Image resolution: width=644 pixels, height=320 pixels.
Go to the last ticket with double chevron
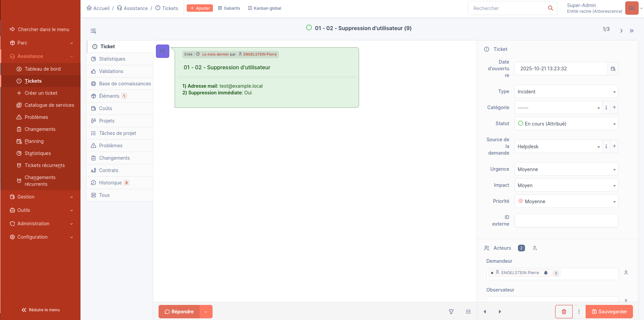tap(632, 31)
